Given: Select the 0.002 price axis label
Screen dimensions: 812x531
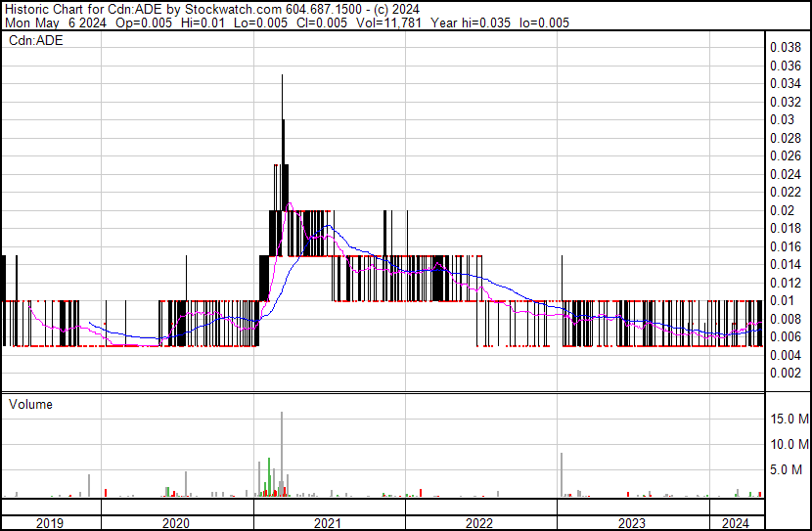Looking at the screenshot, I should tap(785, 374).
